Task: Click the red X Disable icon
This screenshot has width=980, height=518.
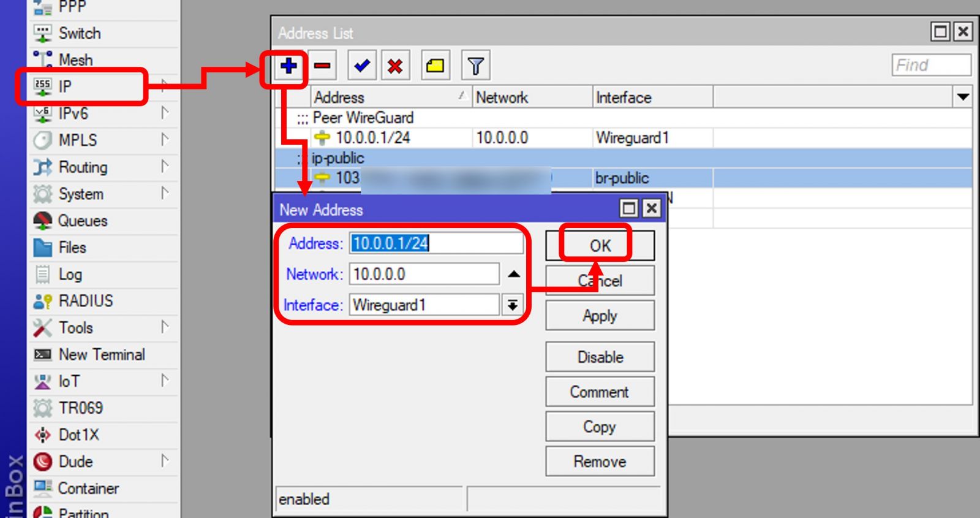Action: point(396,66)
